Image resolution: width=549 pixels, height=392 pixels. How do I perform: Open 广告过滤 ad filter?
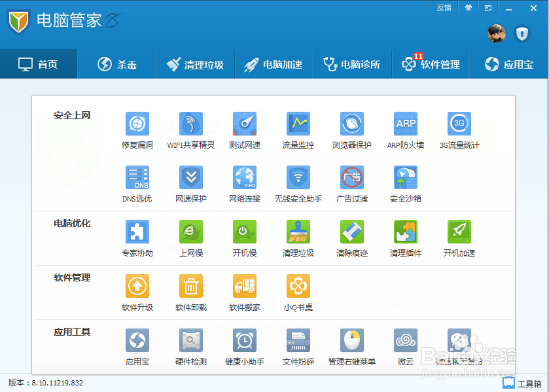click(x=352, y=177)
